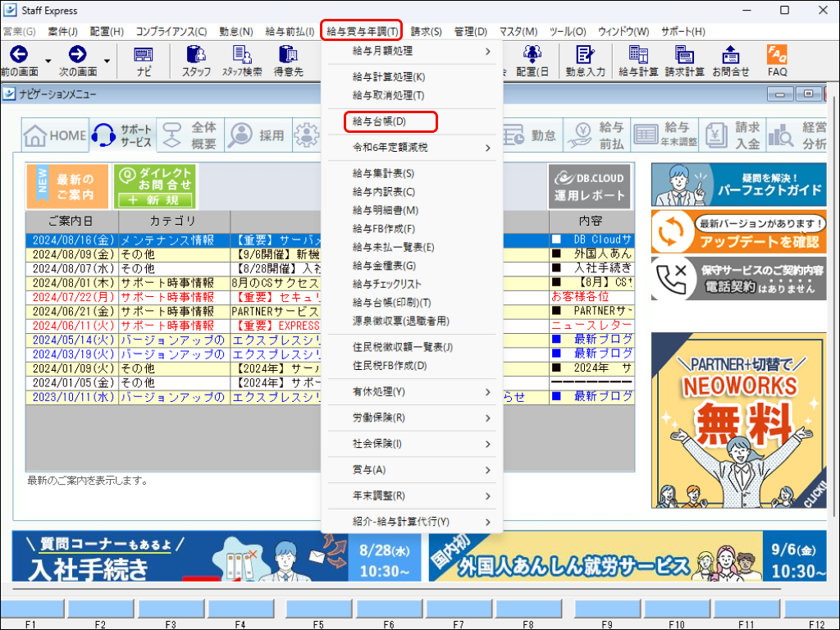Select 給与取消処理(T) menu entry
Image resolution: width=840 pixels, height=630 pixels.
coord(412,95)
